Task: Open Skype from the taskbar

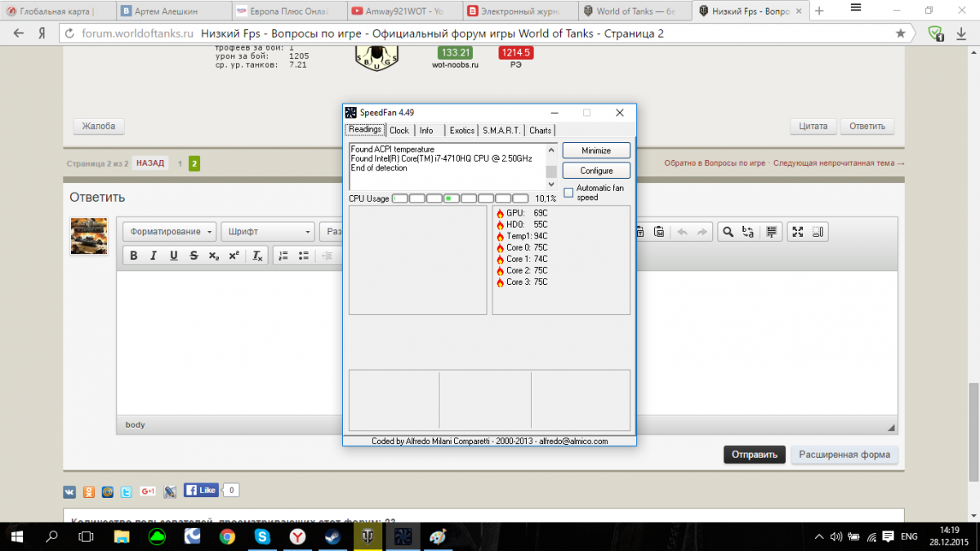Action: click(x=262, y=536)
